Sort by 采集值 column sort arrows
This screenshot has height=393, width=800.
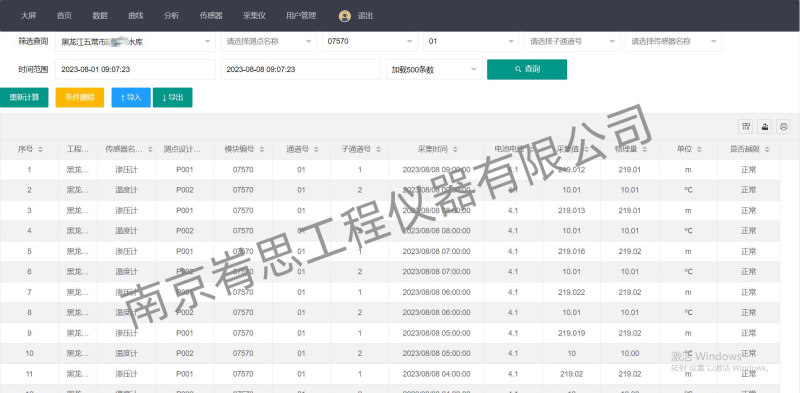[586, 150]
